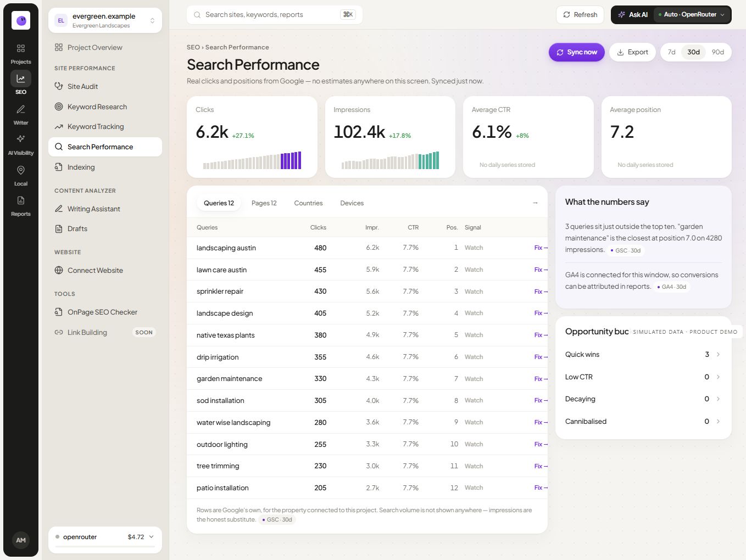Go to Keyword Research
Screen dimensions: 746x560
coord(105,107)
